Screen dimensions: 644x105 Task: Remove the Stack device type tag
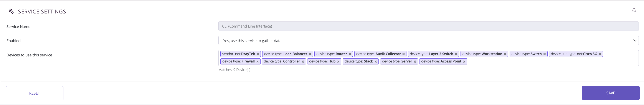(376, 61)
